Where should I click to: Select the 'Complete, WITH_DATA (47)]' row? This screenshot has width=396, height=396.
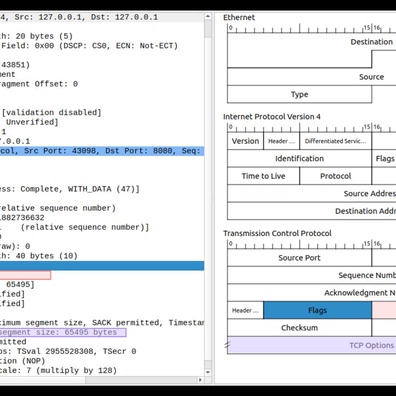[x=102, y=189]
